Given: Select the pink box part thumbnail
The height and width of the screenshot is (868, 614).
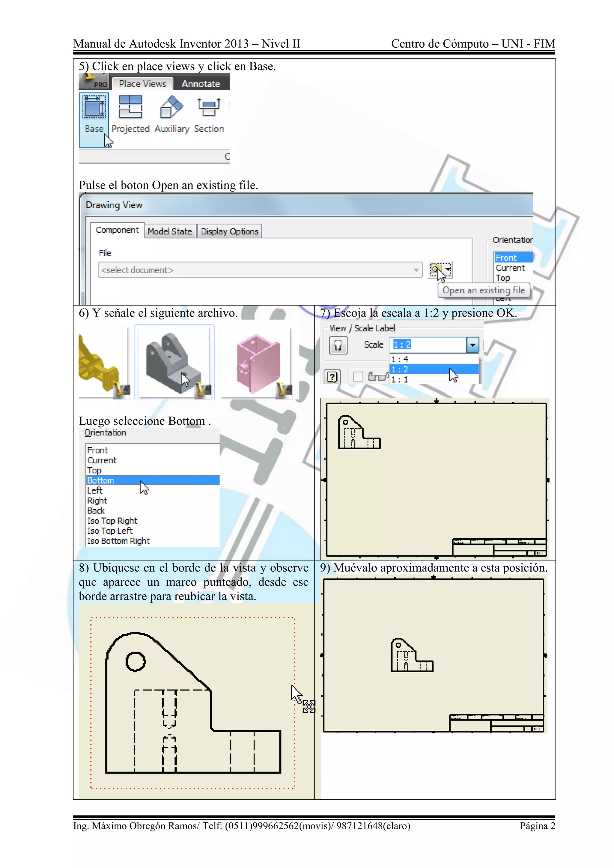Looking at the screenshot, I should click(256, 362).
